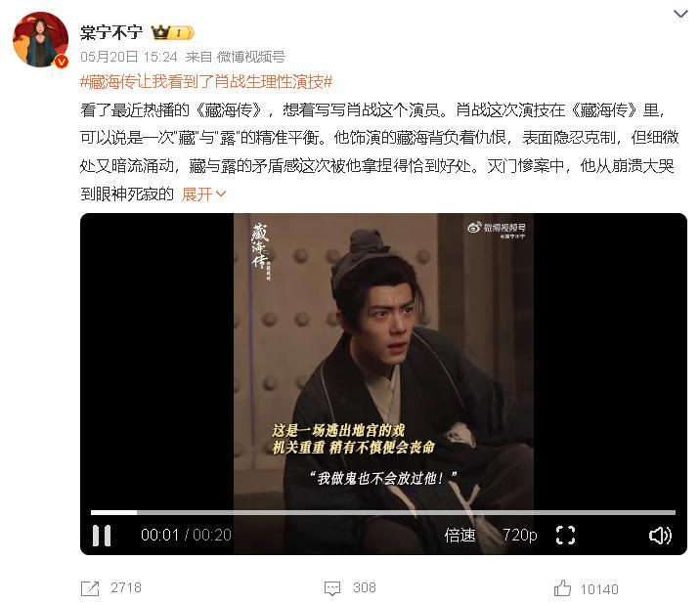Open the username 棠宁不宁 profile
The image size is (700, 604).
tap(111, 32)
